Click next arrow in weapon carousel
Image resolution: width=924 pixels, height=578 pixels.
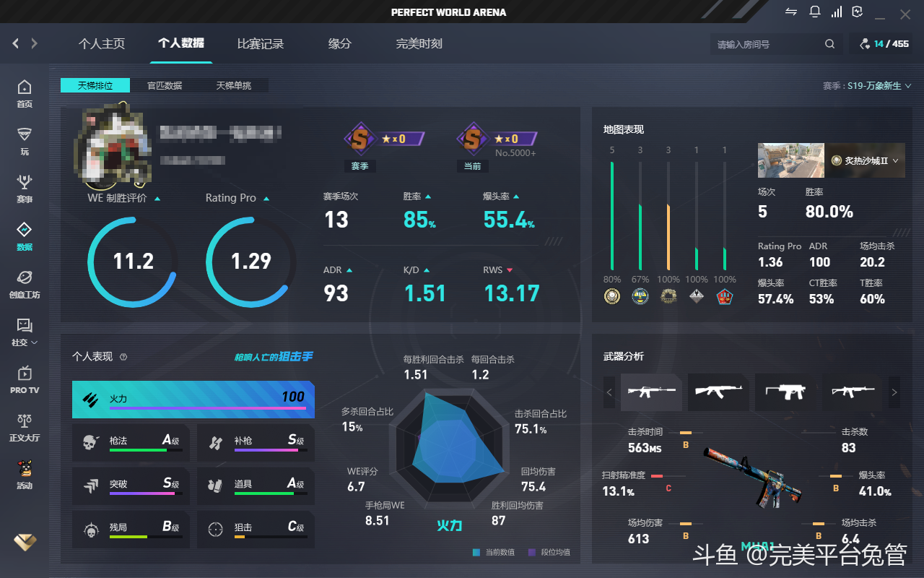pyautogui.click(x=894, y=392)
